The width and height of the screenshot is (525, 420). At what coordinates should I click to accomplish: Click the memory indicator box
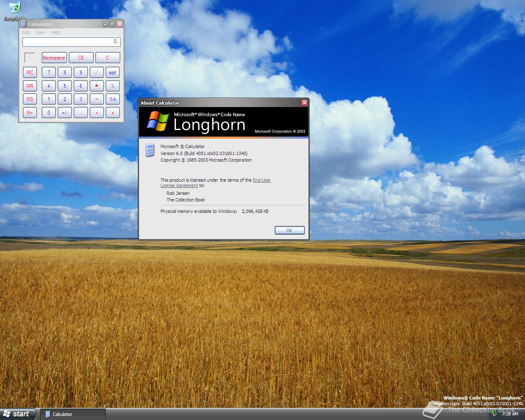point(30,58)
